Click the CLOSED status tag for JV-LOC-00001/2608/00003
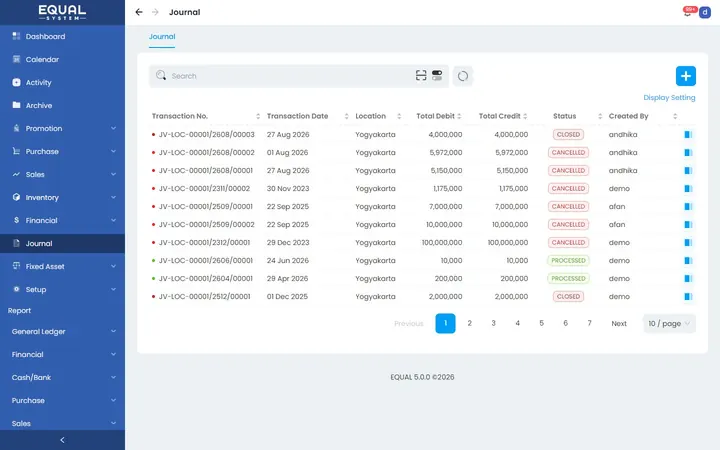Viewport: 720px width, 450px height. (568, 135)
